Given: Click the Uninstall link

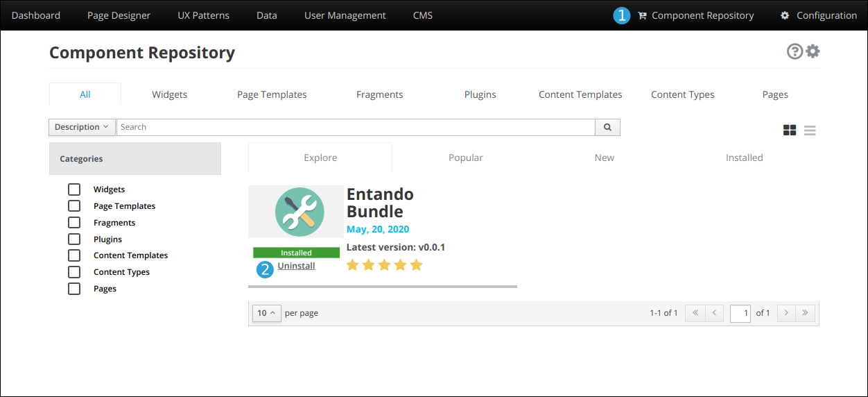Looking at the screenshot, I should (296, 266).
